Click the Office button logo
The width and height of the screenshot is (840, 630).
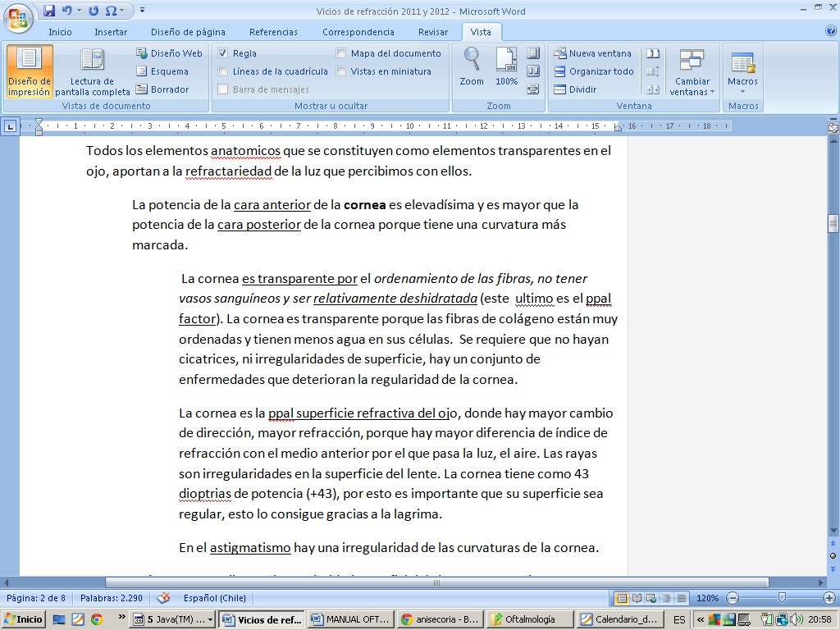[17, 17]
